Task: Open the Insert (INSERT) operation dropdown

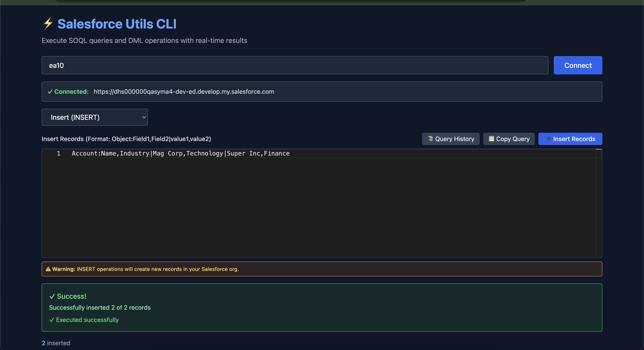Action: [94, 117]
